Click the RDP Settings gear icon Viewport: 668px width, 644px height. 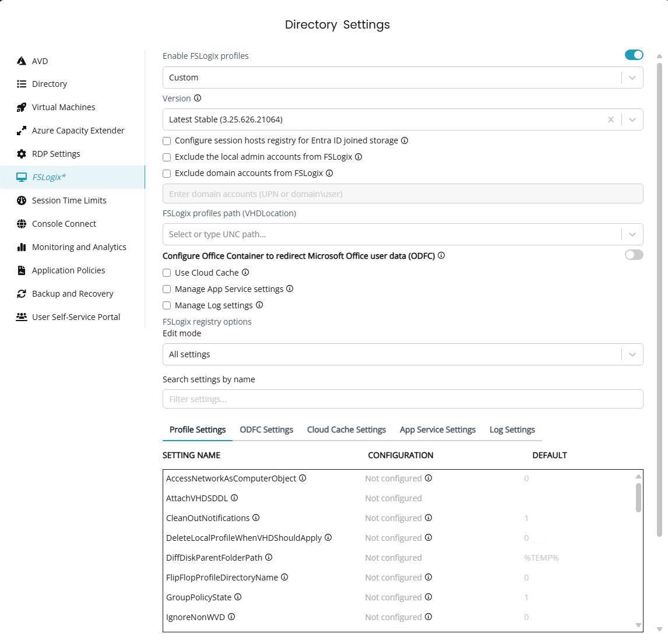(x=22, y=154)
